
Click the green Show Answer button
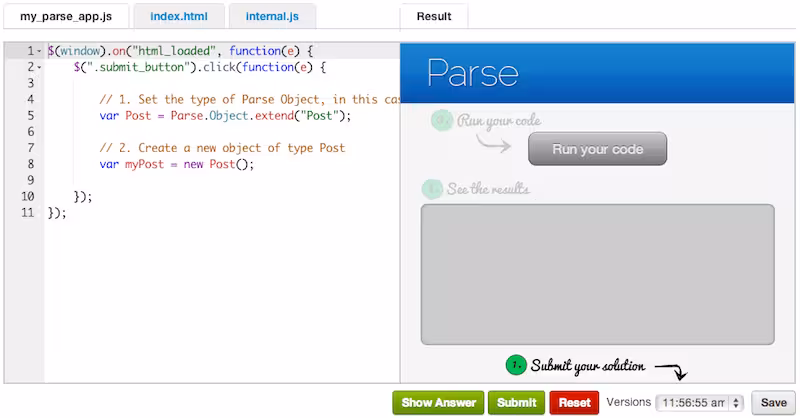pyautogui.click(x=438, y=403)
